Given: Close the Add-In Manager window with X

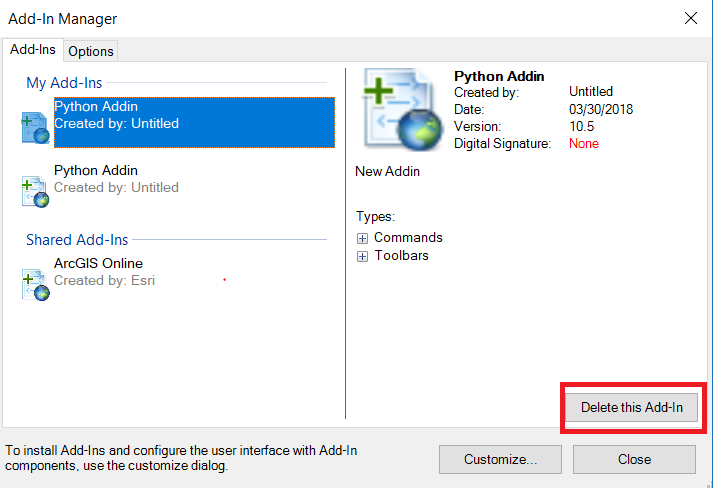Looking at the screenshot, I should pos(690,18).
